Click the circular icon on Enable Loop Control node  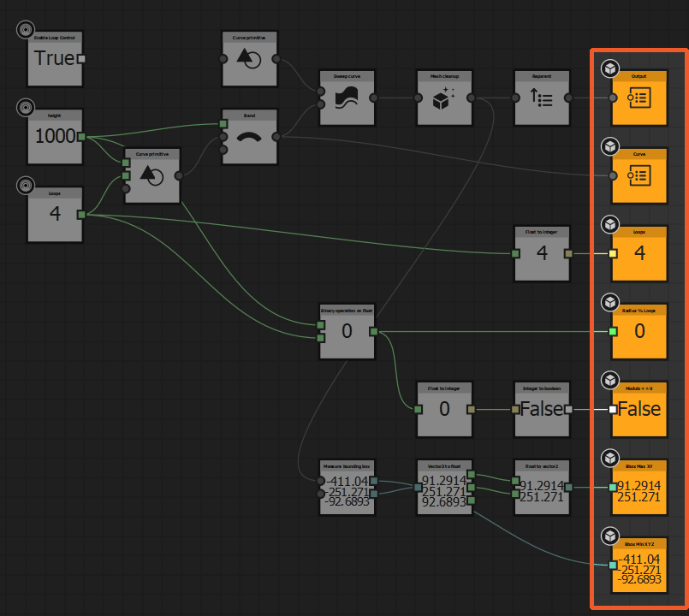(x=24, y=31)
